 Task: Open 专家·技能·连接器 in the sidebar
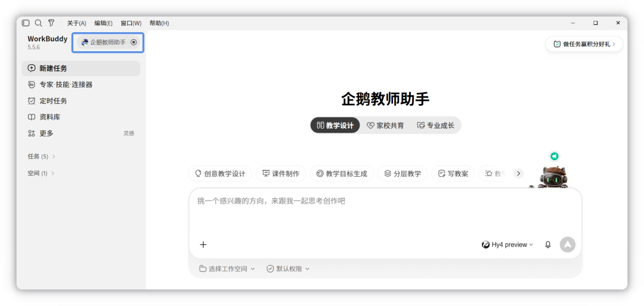click(x=81, y=85)
